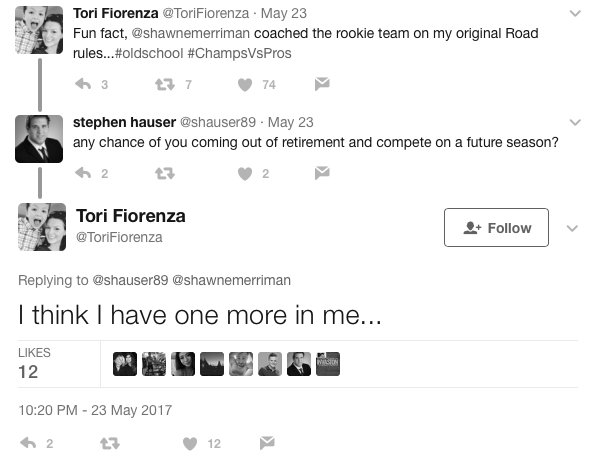Open the #ChampsVsPros hashtag
The image size is (612, 475).
(239, 53)
